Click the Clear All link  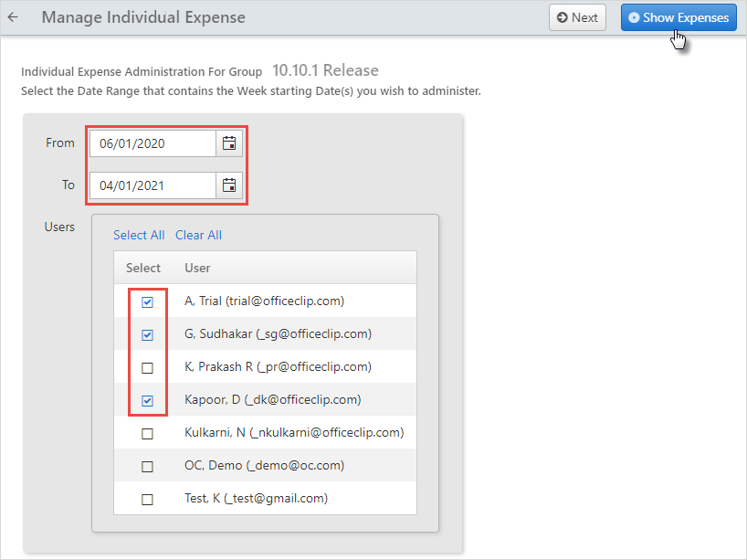point(198,235)
